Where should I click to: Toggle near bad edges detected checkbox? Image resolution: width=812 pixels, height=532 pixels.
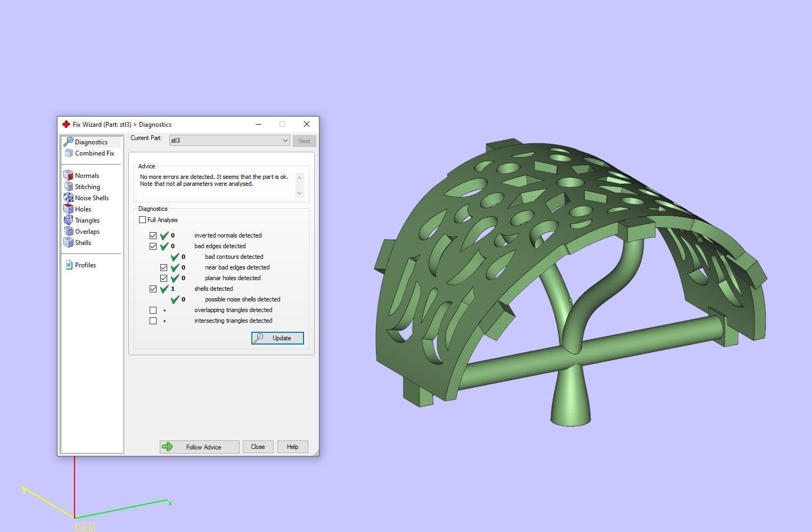tap(164, 267)
